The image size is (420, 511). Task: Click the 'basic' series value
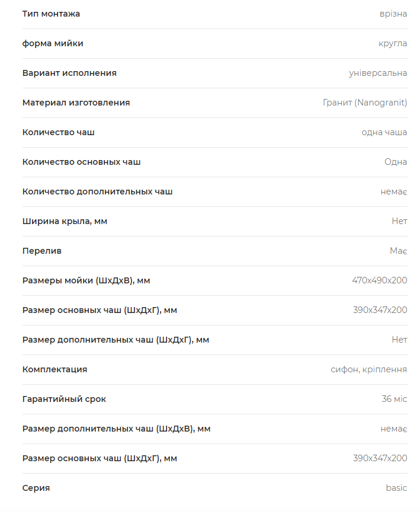coord(396,488)
